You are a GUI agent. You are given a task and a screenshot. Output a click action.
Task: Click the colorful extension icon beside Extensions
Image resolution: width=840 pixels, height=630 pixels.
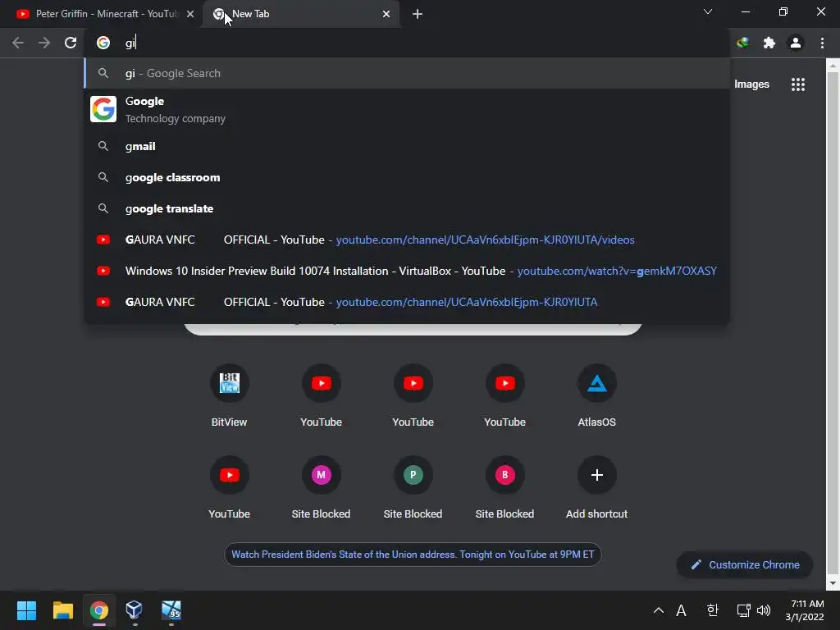tap(742, 43)
